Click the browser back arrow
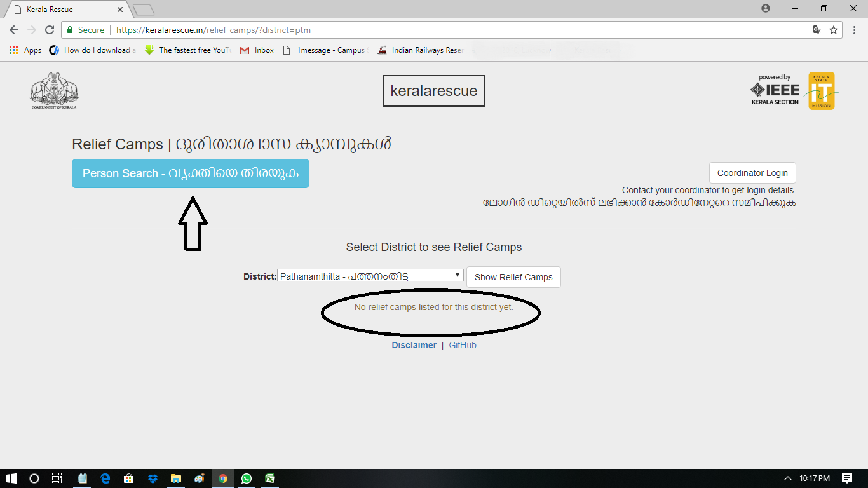 pos(14,30)
